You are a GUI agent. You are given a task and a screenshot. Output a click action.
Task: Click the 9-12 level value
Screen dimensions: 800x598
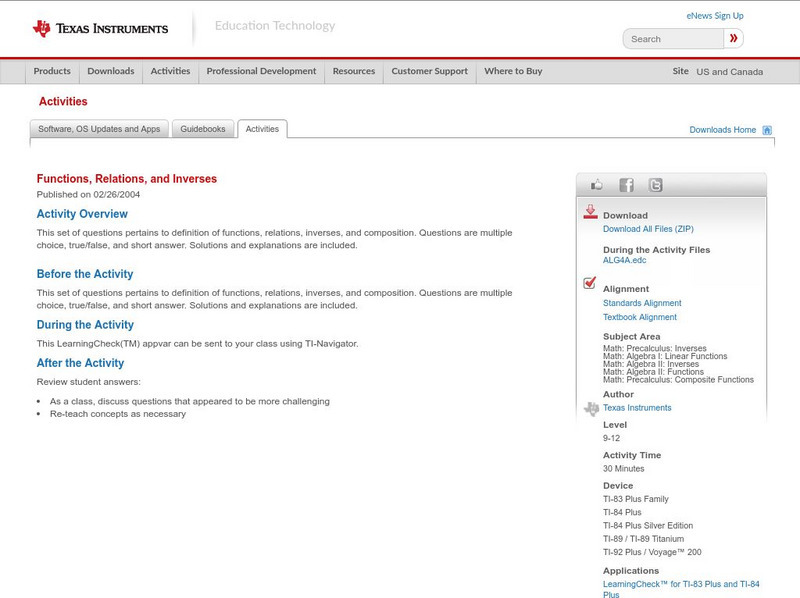click(x=611, y=438)
